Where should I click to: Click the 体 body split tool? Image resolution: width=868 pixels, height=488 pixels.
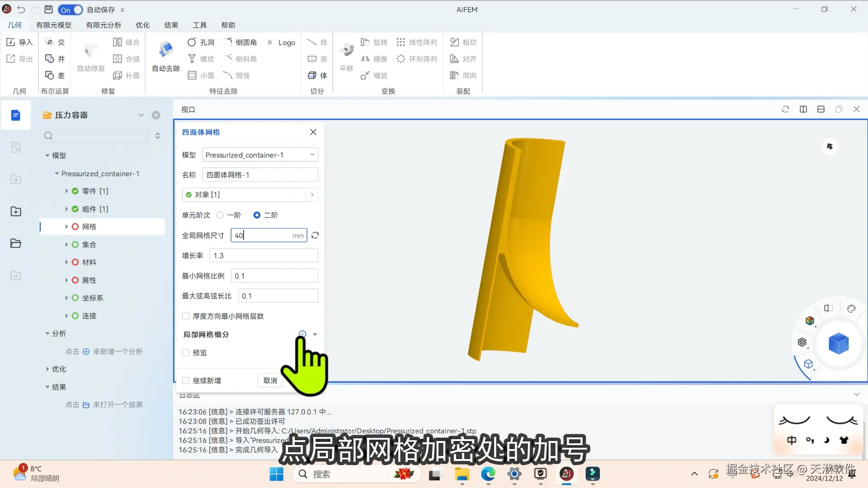point(317,75)
